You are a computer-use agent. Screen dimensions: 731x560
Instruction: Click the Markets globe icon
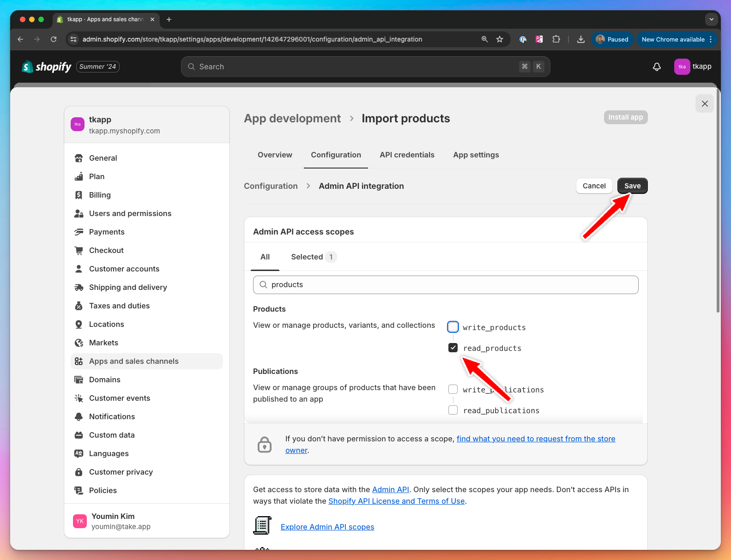79,343
